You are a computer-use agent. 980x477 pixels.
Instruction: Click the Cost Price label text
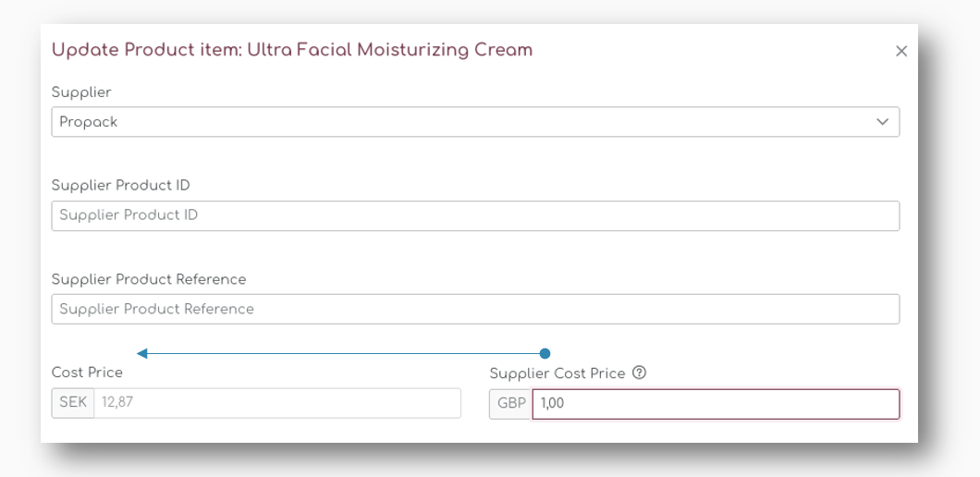(x=87, y=373)
